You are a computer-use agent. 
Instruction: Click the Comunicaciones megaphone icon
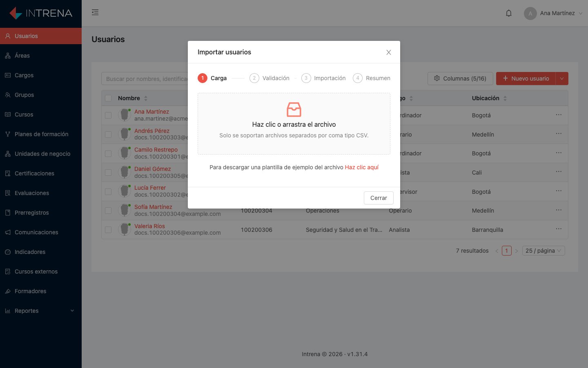click(8, 232)
